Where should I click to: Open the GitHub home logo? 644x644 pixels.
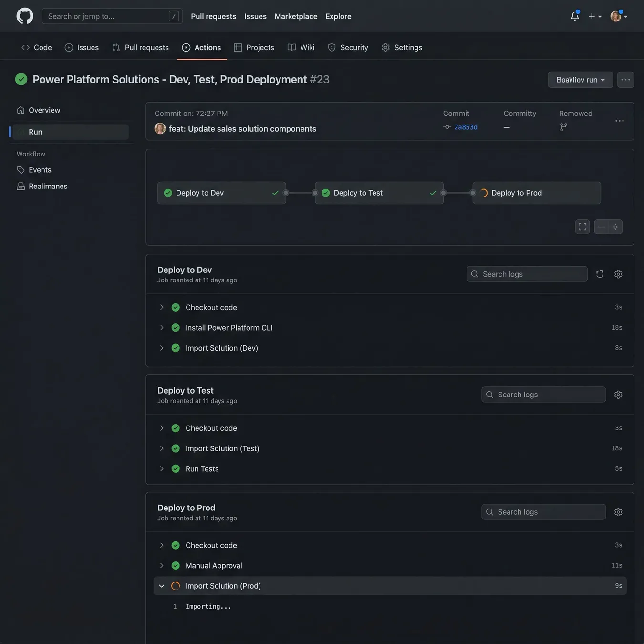point(25,16)
